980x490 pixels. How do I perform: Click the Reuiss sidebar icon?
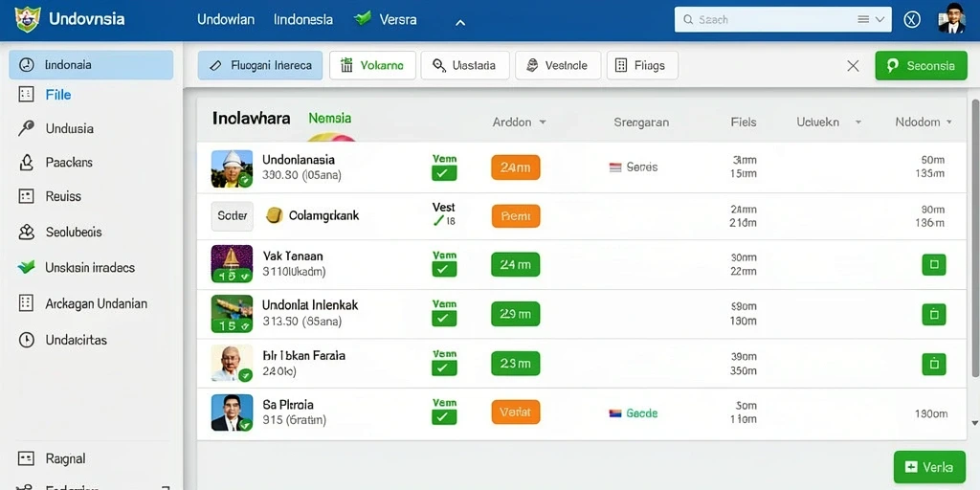tap(26, 196)
